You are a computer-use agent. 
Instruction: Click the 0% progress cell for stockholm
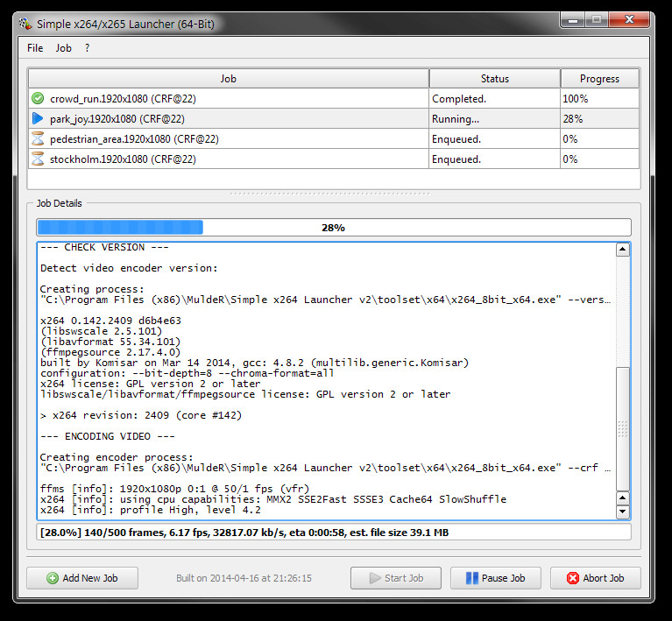tap(599, 159)
